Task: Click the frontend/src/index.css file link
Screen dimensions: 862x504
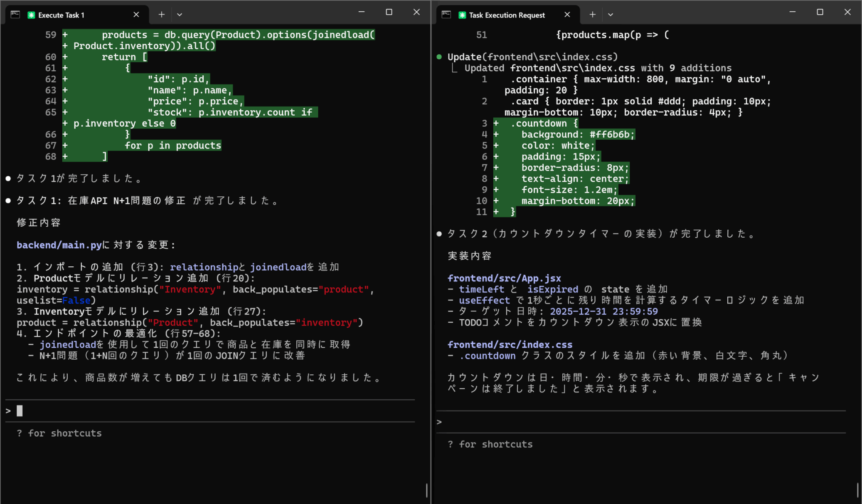Action: (510, 345)
